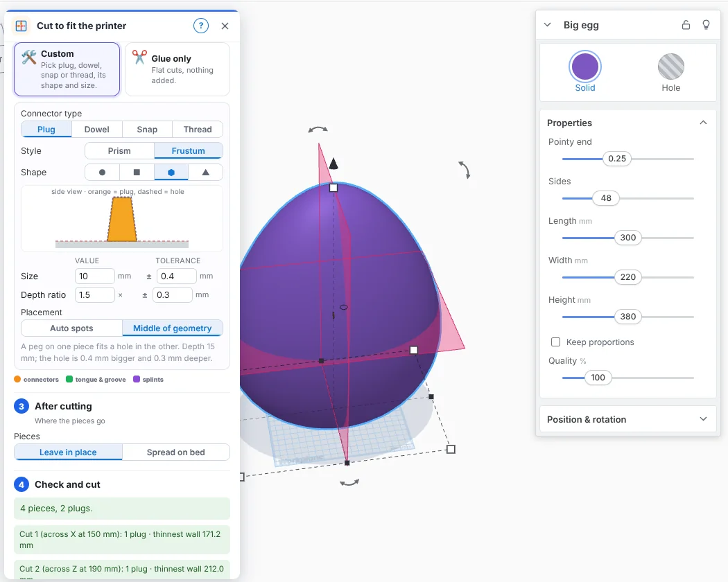
Task: Click the white handle at egg top
Action: pyautogui.click(x=333, y=188)
